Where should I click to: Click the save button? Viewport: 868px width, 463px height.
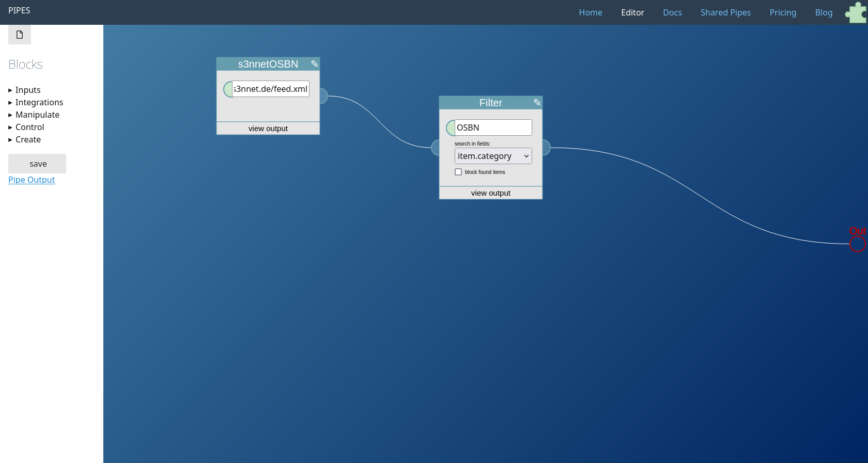(x=37, y=164)
